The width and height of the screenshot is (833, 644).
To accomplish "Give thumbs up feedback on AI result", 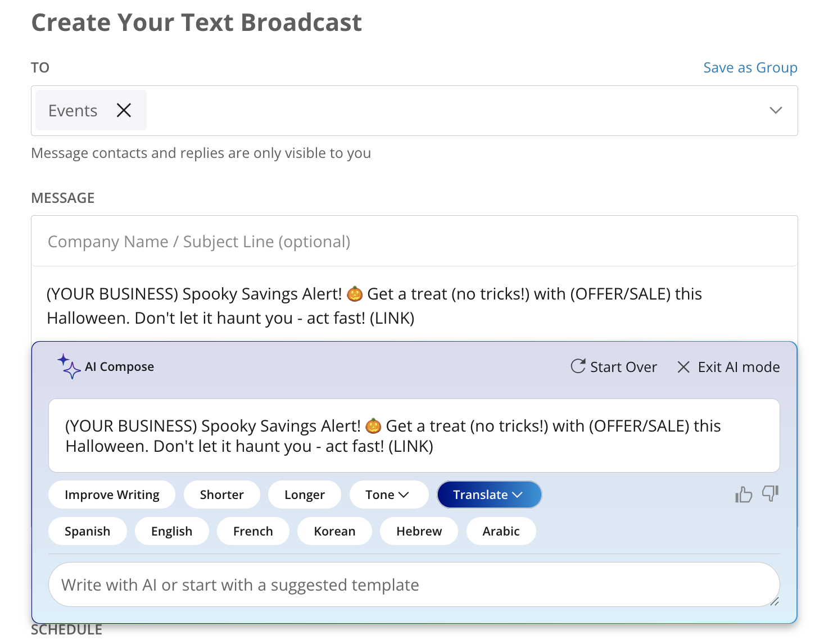I will (x=743, y=494).
